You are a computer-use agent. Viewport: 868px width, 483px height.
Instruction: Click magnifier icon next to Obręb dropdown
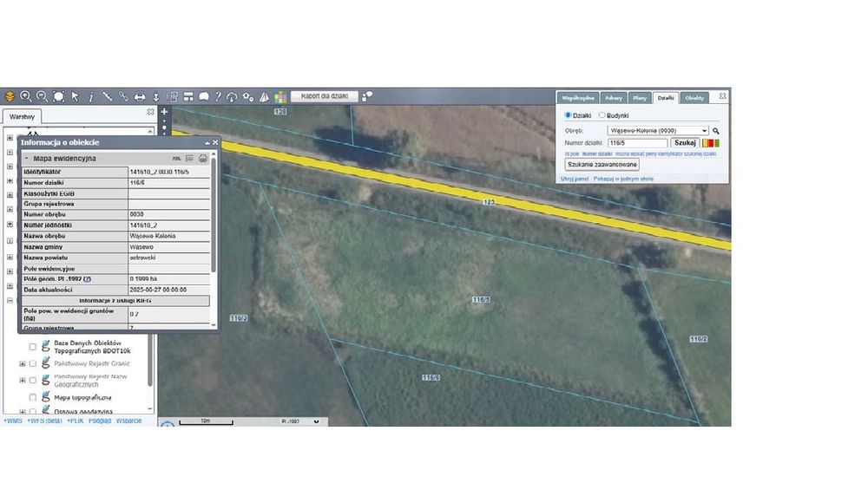pyautogui.click(x=716, y=131)
